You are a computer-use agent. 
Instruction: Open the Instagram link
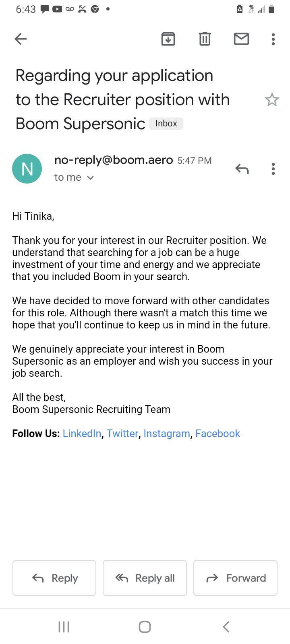click(x=166, y=433)
